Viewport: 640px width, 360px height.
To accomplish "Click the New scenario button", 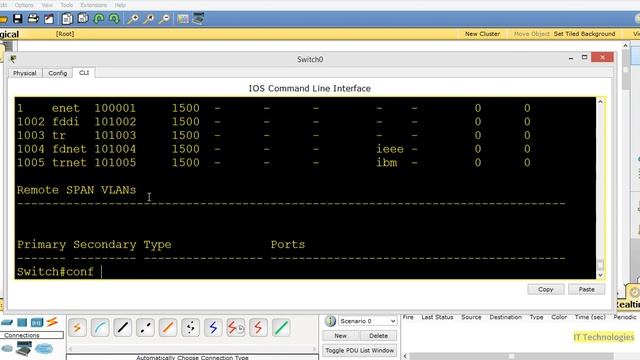I will coord(340,336).
